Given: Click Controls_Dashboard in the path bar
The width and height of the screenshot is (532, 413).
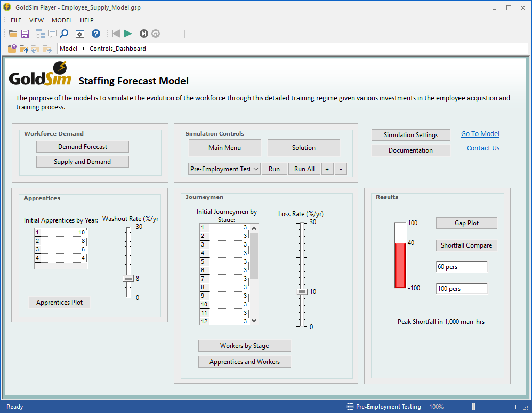Looking at the screenshot, I should (118, 49).
